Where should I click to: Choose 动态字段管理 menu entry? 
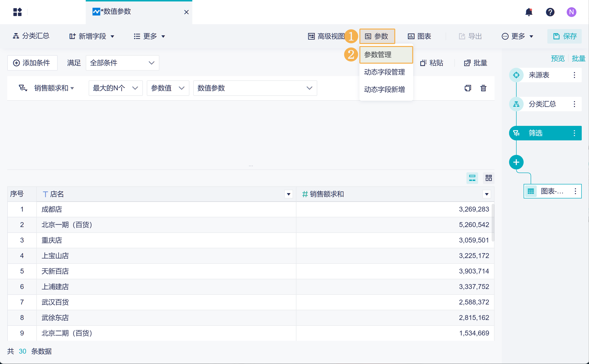(384, 72)
